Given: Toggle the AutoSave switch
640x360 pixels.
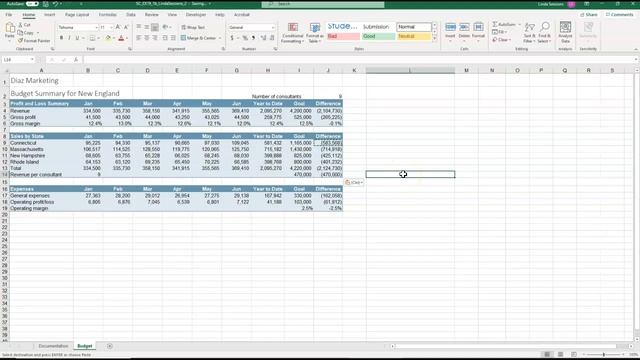Looking at the screenshot, I should coord(32,4).
